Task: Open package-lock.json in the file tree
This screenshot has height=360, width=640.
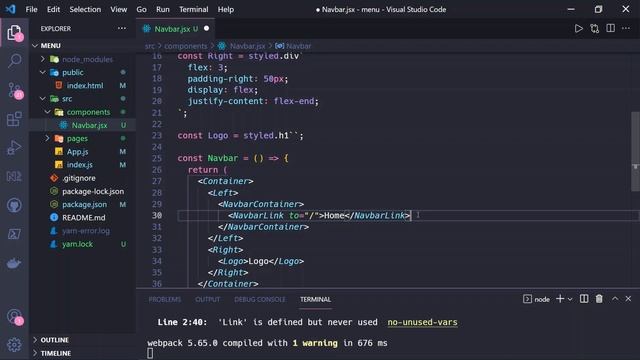Action: coord(93,191)
